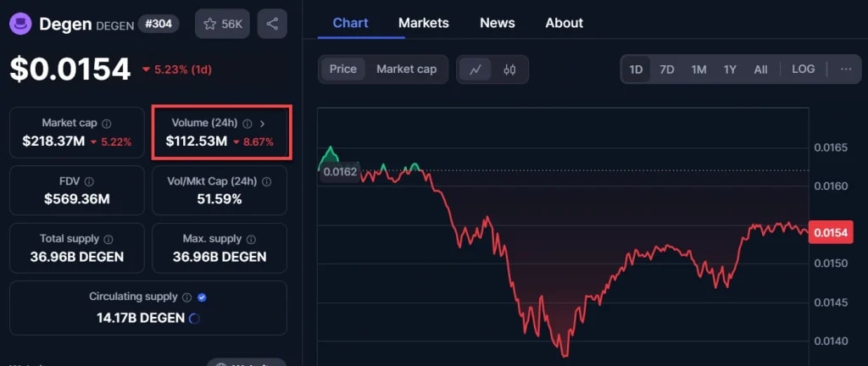Click the 0.0154 current price label
Image resolution: width=868 pixels, height=366 pixels.
click(x=830, y=233)
